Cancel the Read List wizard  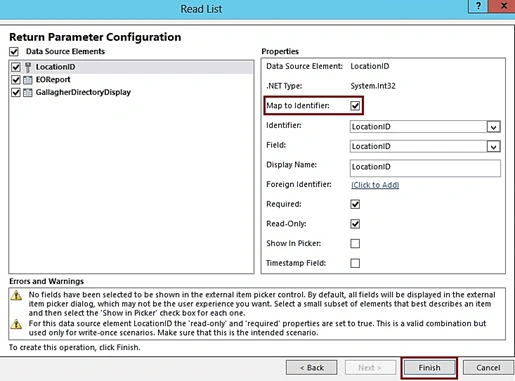click(x=488, y=368)
